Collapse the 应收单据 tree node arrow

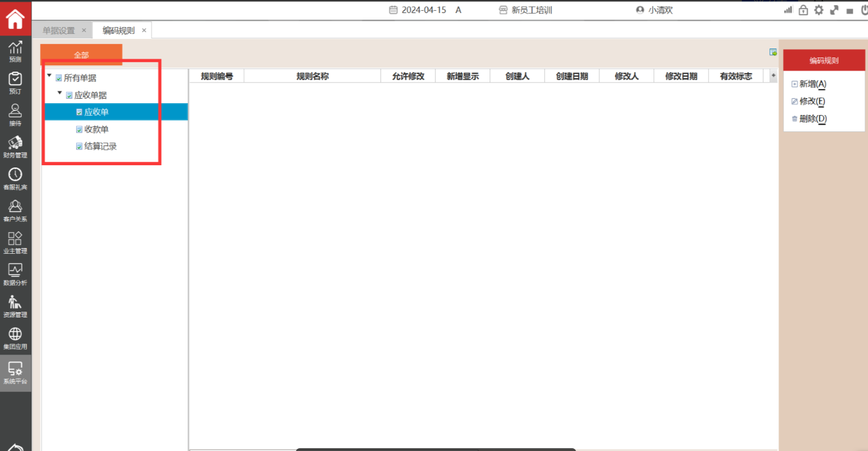tap(60, 92)
